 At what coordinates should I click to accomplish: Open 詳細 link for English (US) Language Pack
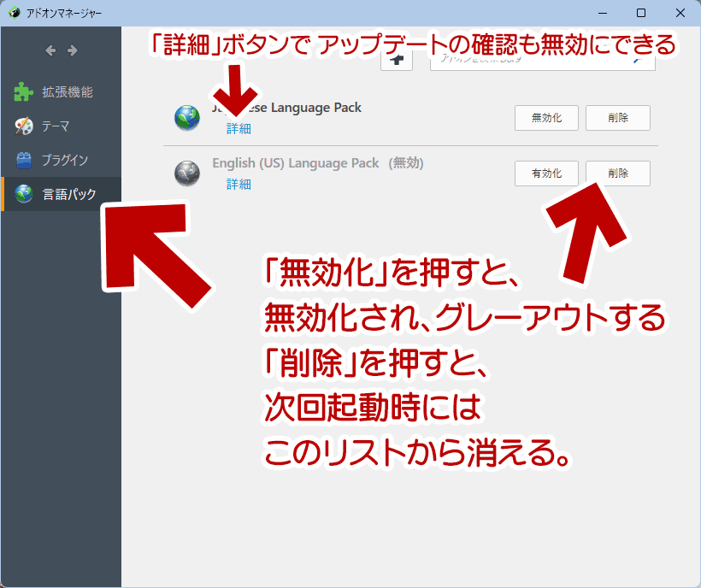pos(239,184)
